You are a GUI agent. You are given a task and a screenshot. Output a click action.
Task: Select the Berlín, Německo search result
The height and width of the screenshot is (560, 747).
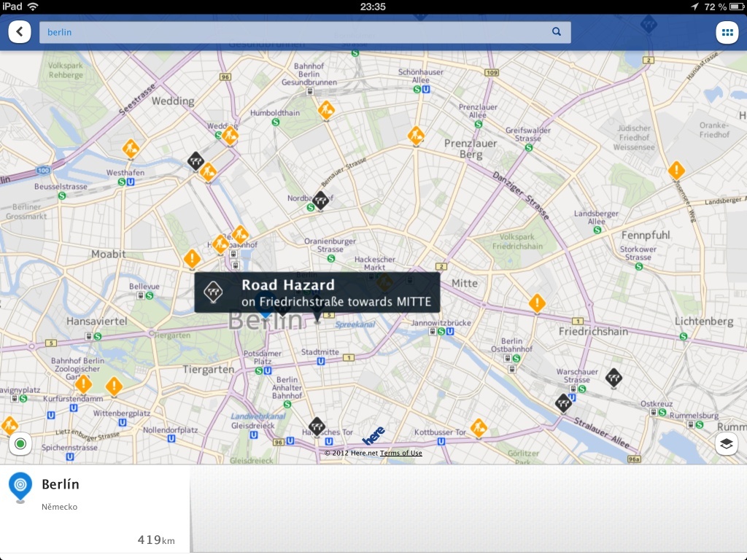pos(95,503)
